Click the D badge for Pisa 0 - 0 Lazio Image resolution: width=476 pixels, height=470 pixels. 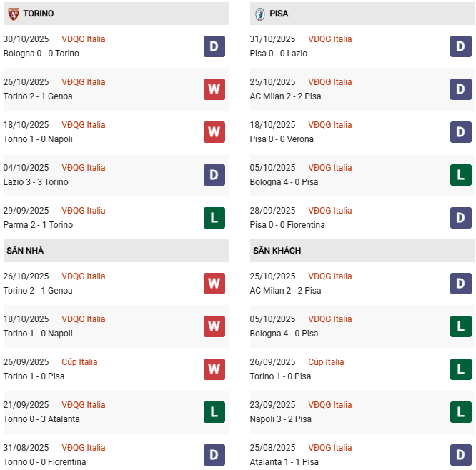(460, 46)
